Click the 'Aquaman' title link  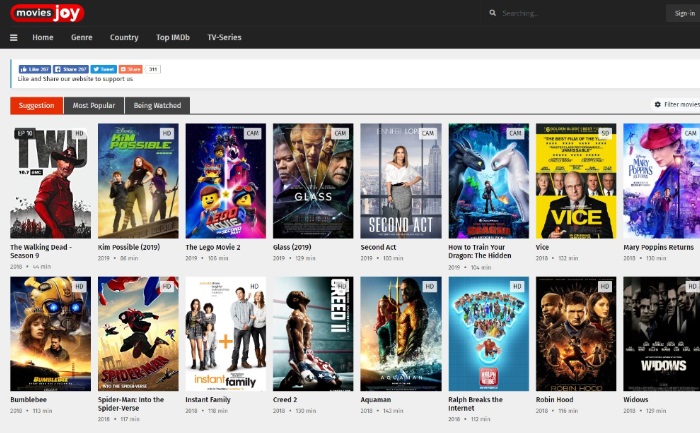click(x=376, y=400)
